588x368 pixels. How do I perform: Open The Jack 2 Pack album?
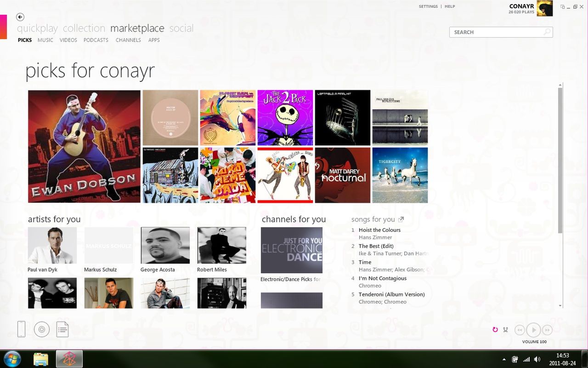tap(285, 118)
